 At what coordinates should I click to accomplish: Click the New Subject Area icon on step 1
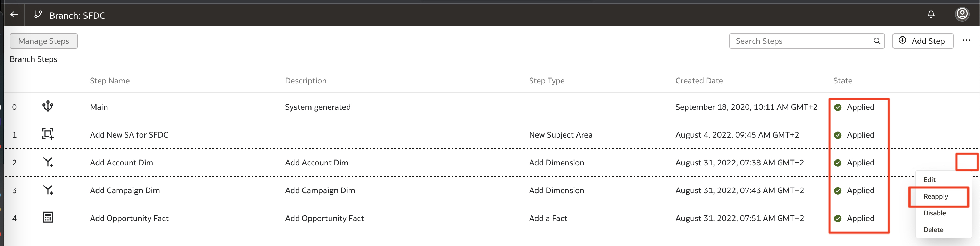click(48, 134)
